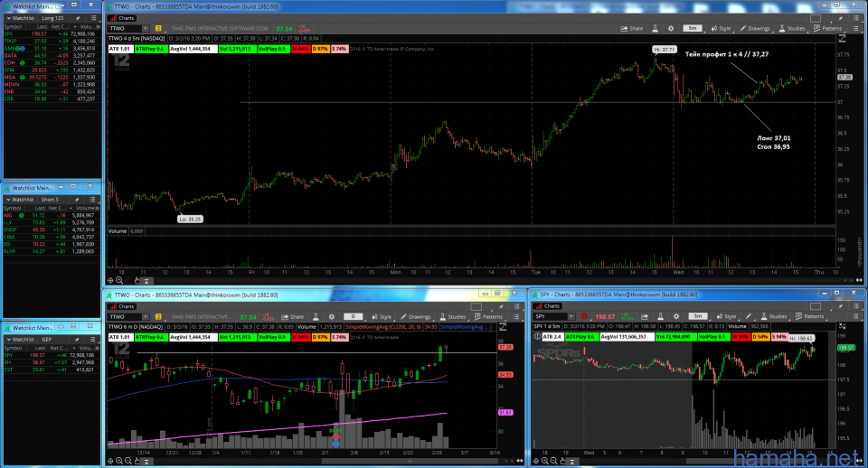Viewport: 868px width, 468px height.
Task: Open Drawings menu in the TTWO daily chart
Action: click(416, 317)
